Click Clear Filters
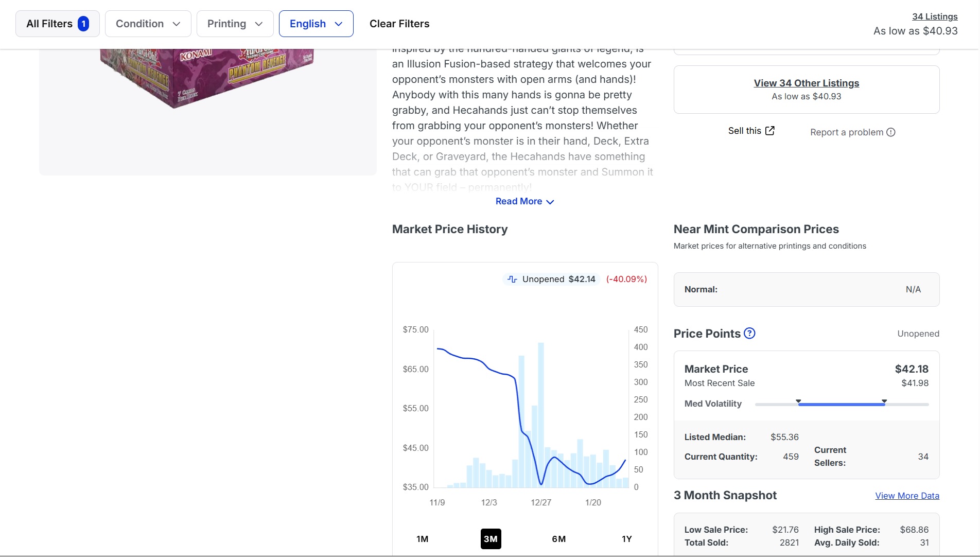The height and width of the screenshot is (560, 980). pyautogui.click(x=399, y=24)
